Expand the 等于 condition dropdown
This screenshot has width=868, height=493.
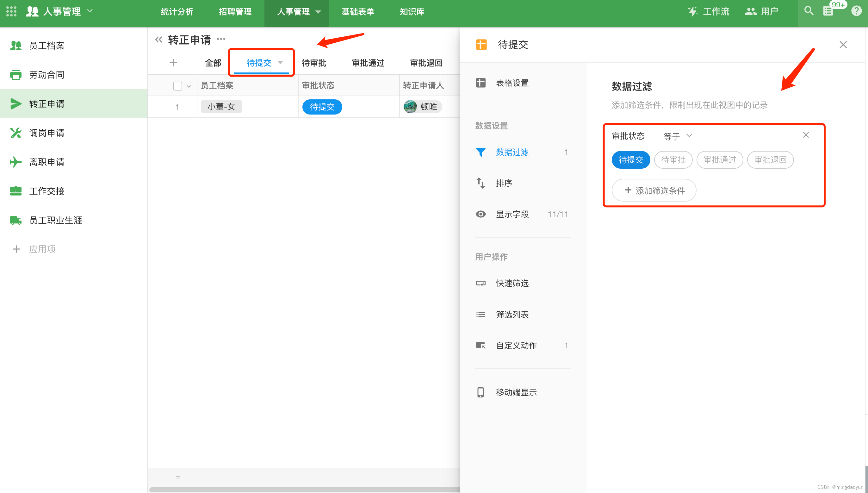coord(678,136)
